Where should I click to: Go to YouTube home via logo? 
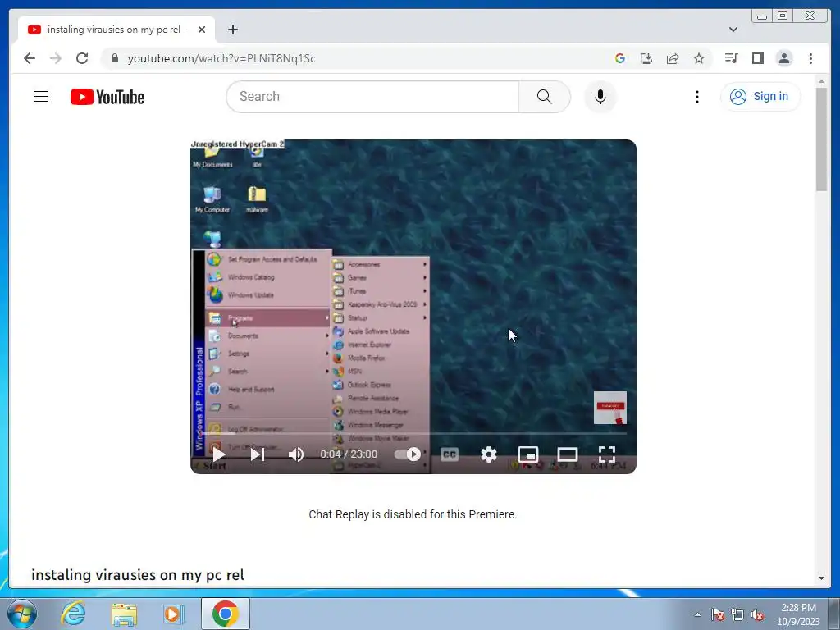[x=107, y=97]
